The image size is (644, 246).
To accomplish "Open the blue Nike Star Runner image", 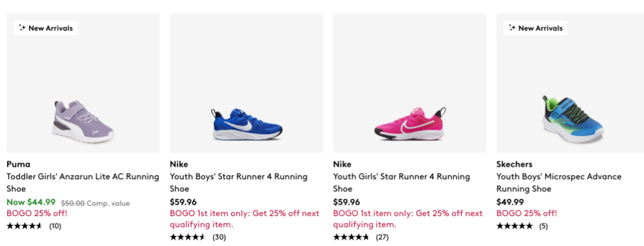I will tap(246, 123).
